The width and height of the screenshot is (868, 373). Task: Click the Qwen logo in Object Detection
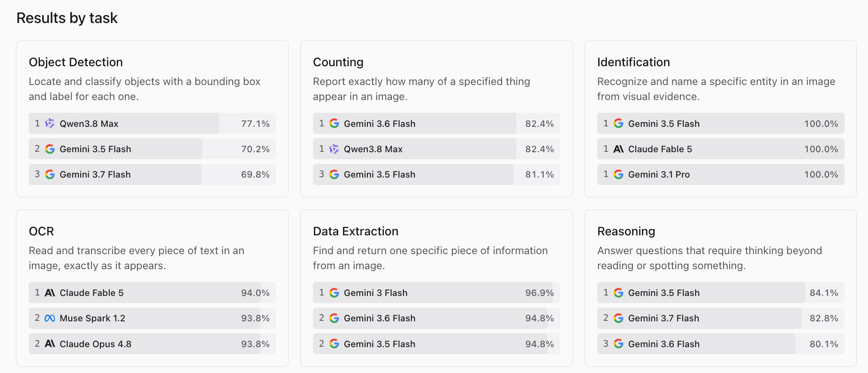click(x=50, y=124)
